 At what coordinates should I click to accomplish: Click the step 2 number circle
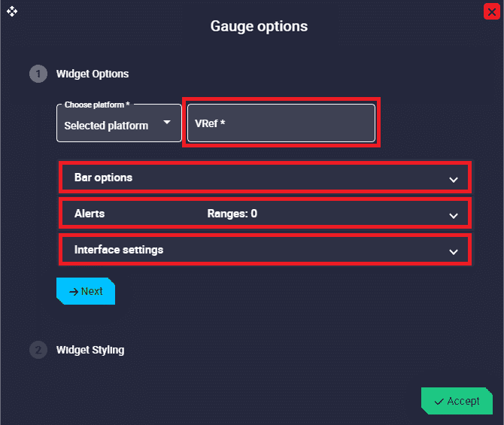point(38,350)
